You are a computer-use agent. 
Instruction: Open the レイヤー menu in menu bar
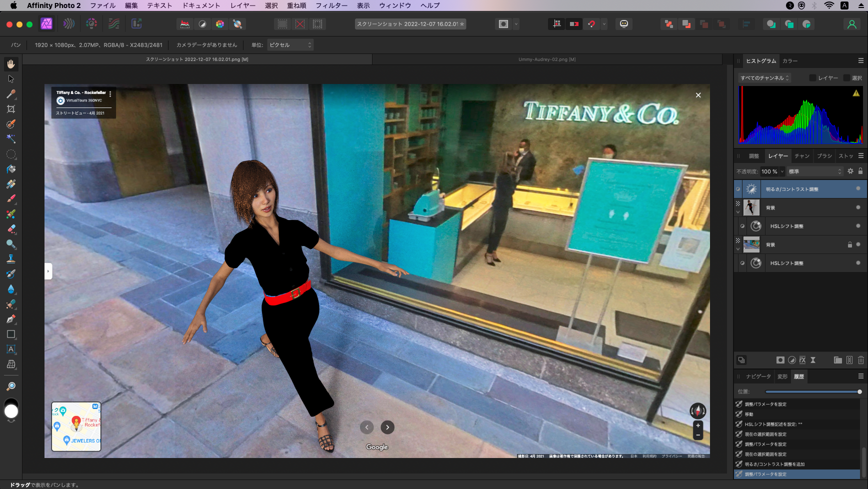243,5
